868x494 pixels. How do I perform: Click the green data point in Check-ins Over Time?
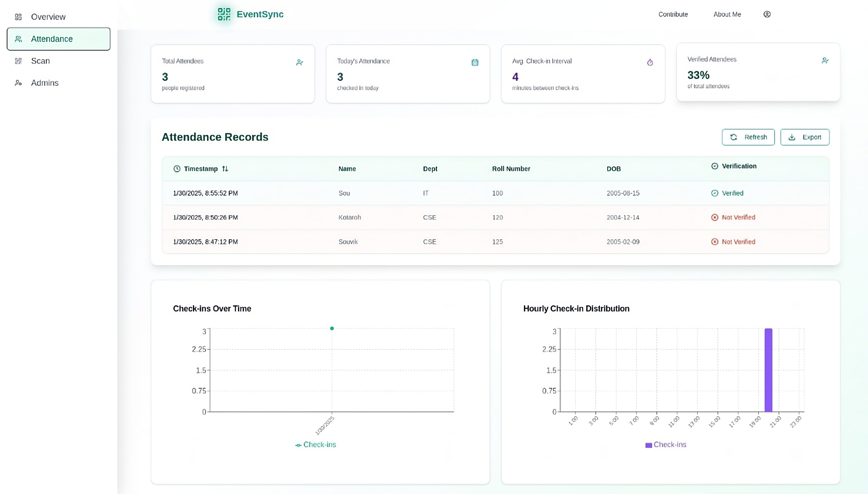pos(332,328)
